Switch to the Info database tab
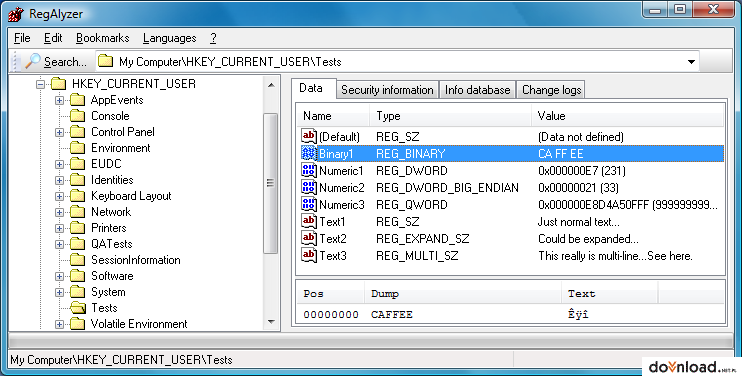The image size is (742, 376). 477,90
